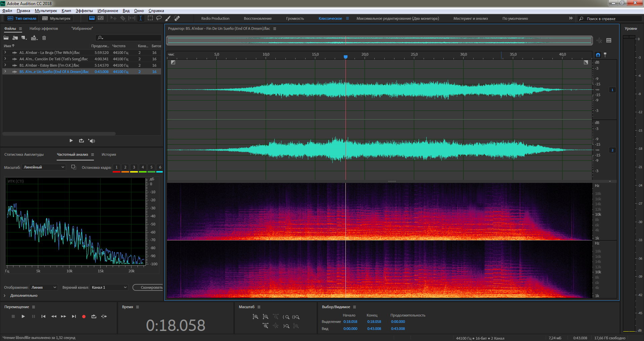Open the Files panel menu icon
Screen dimensions: 644x341
pyautogui.click(x=20, y=28)
